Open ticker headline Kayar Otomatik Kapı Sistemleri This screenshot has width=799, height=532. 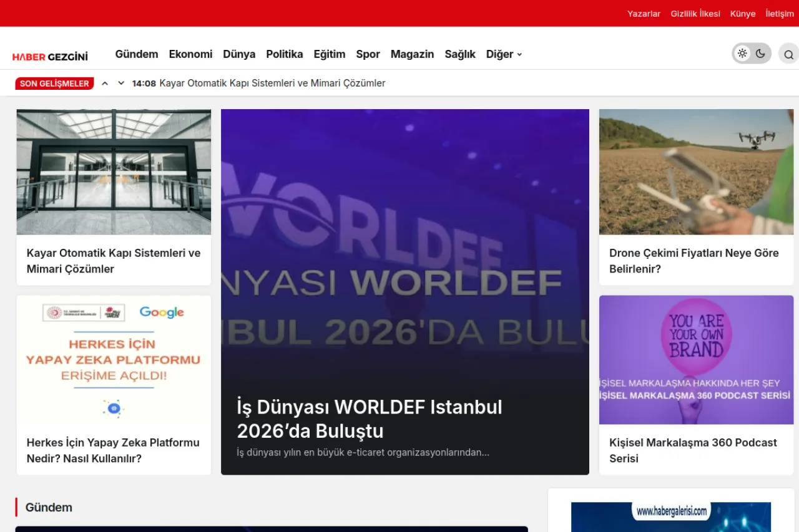click(x=272, y=83)
